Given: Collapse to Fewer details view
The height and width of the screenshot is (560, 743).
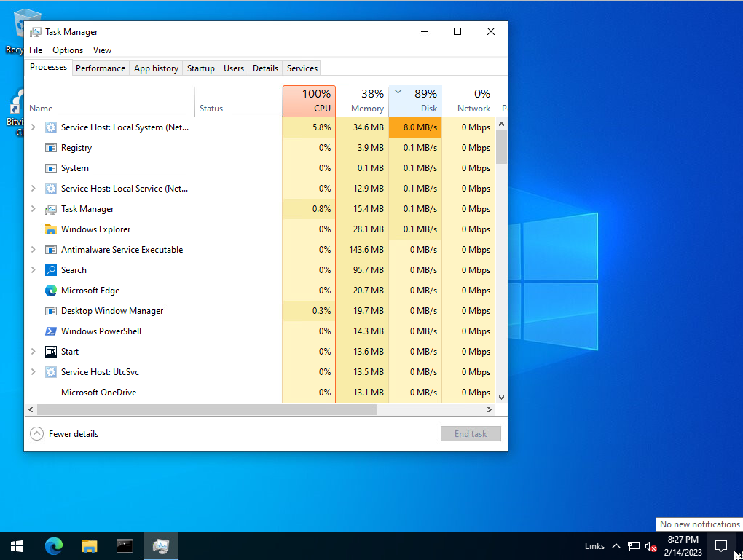Looking at the screenshot, I should point(64,434).
